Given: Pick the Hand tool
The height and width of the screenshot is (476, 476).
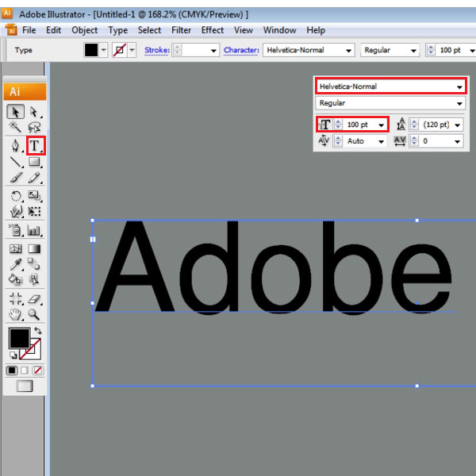Looking at the screenshot, I should pos(15,314).
